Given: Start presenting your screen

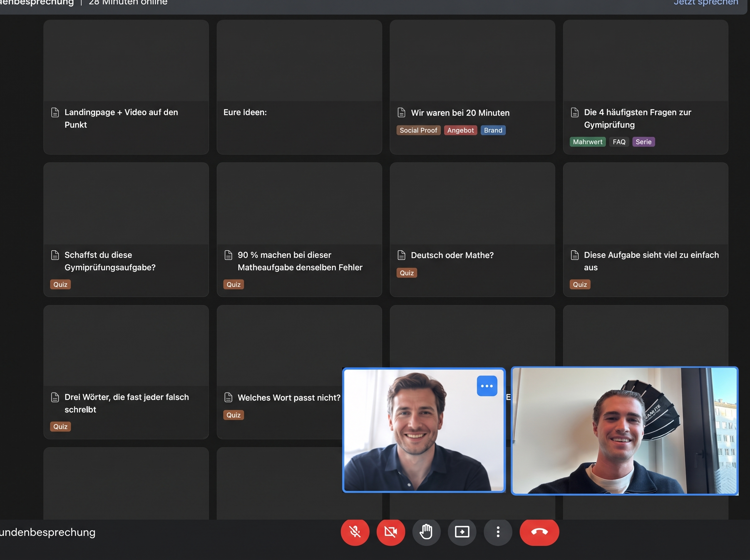Looking at the screenshot, I should click(x=462, y=532).
